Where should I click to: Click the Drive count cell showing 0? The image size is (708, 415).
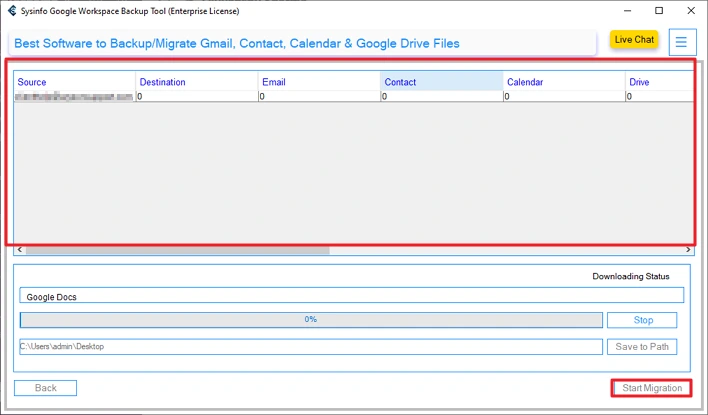(x=660, y=97)
